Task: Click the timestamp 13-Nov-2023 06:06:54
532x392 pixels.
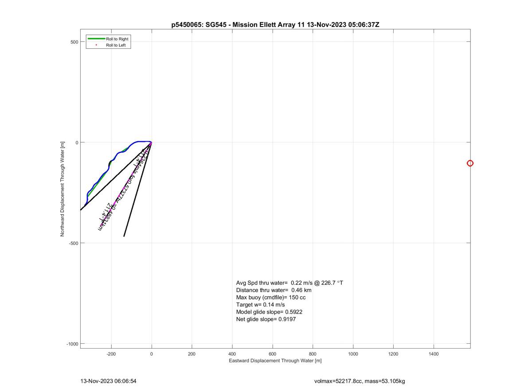Action: (x=108, y=381)
